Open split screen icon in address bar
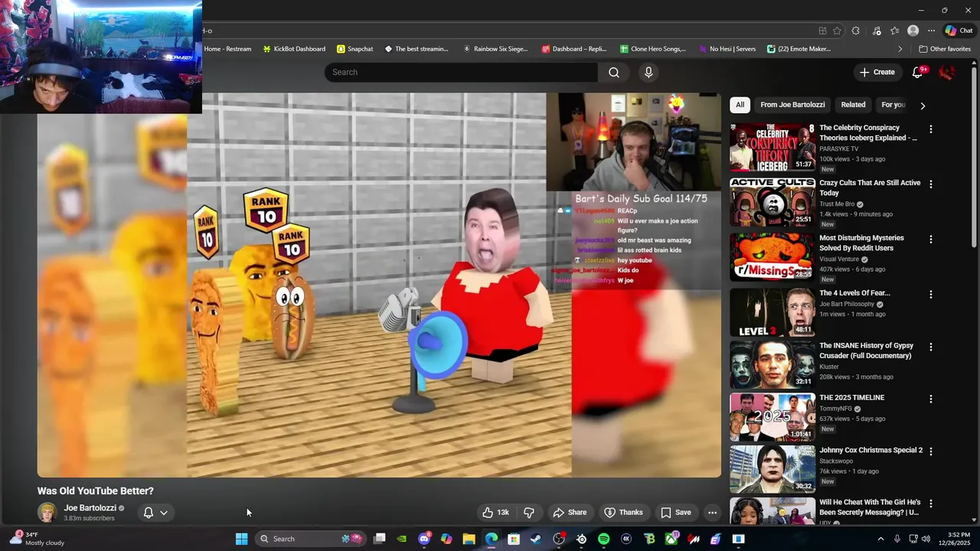Viewport: 980px width, 551px height. tap(822, 31)
